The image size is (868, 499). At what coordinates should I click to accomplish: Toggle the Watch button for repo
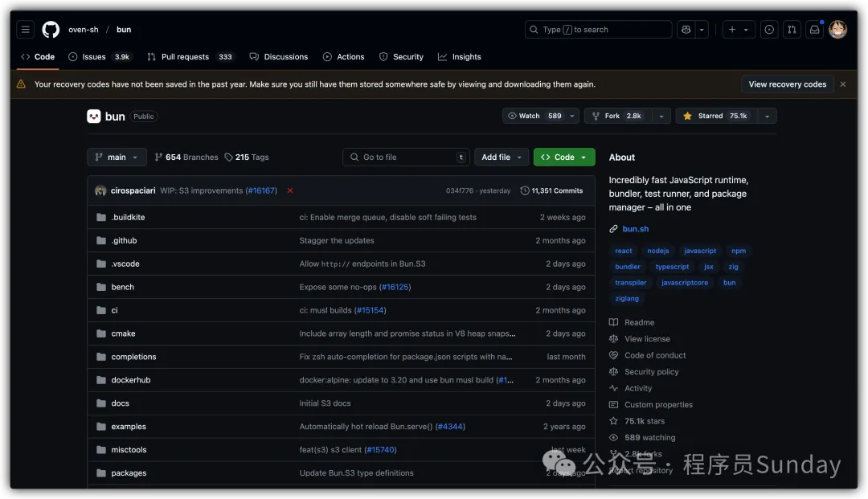point(534,116)
